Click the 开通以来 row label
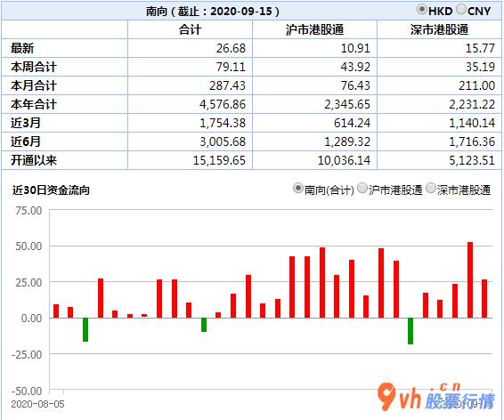The height and width of the screenshot is (420, 504). point(34,160)
